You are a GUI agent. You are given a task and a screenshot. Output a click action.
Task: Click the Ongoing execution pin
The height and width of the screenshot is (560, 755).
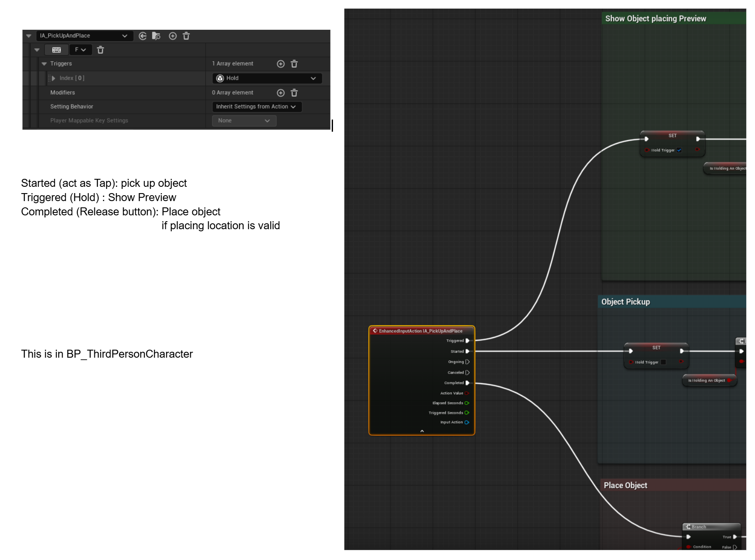[467, 362]
